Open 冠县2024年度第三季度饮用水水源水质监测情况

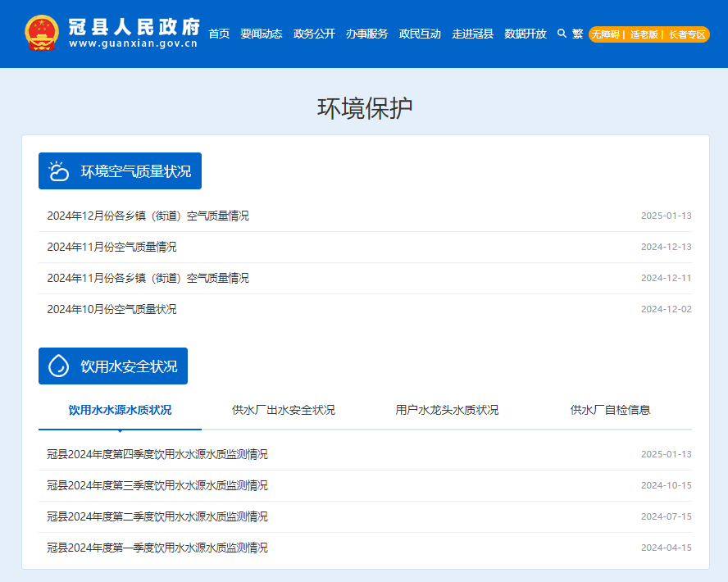click(157, 485)
